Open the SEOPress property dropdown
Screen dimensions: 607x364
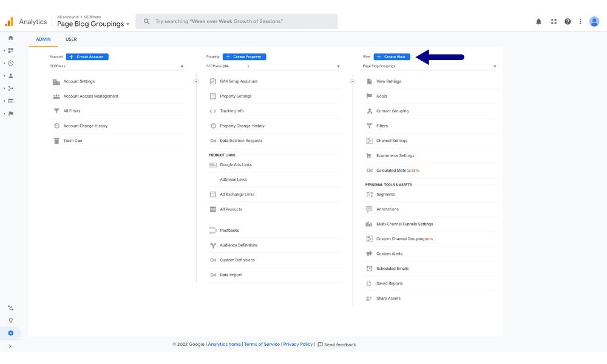273,66
